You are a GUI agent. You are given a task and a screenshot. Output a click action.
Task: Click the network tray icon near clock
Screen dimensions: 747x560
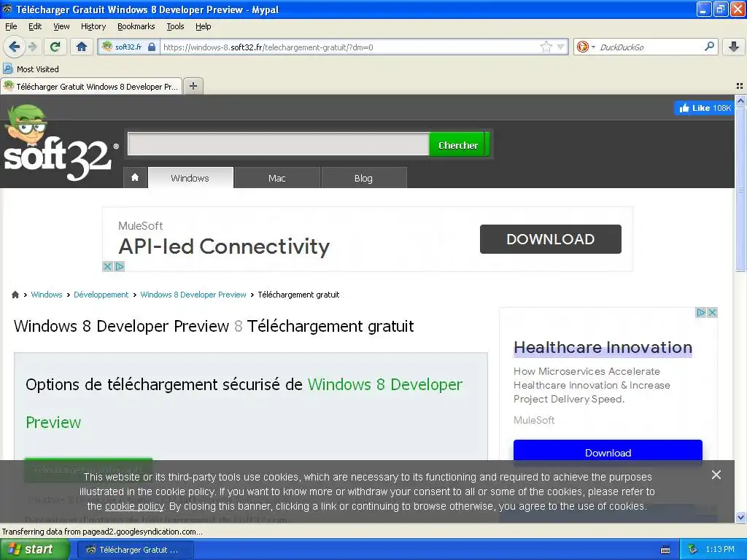click(x=693, y=550)
